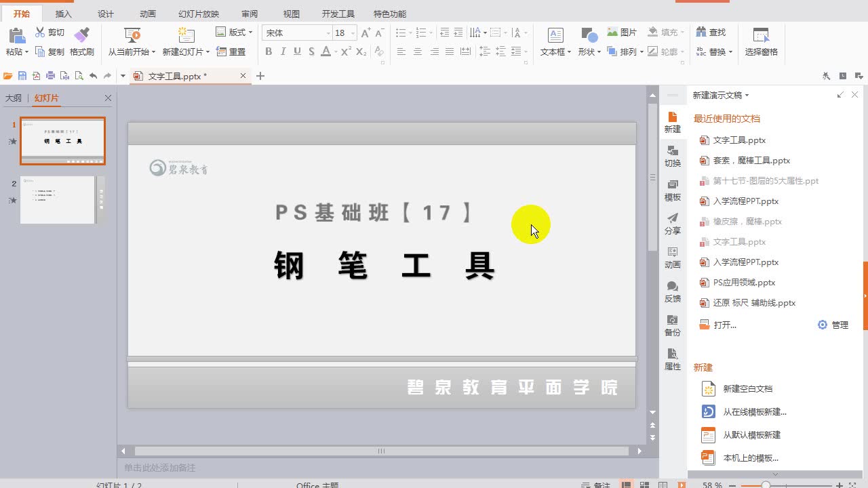This screenshot has width=868, height=488.
Task: Toggle Bold formatting
Action: pyautogui.click(x=269, y=52)
